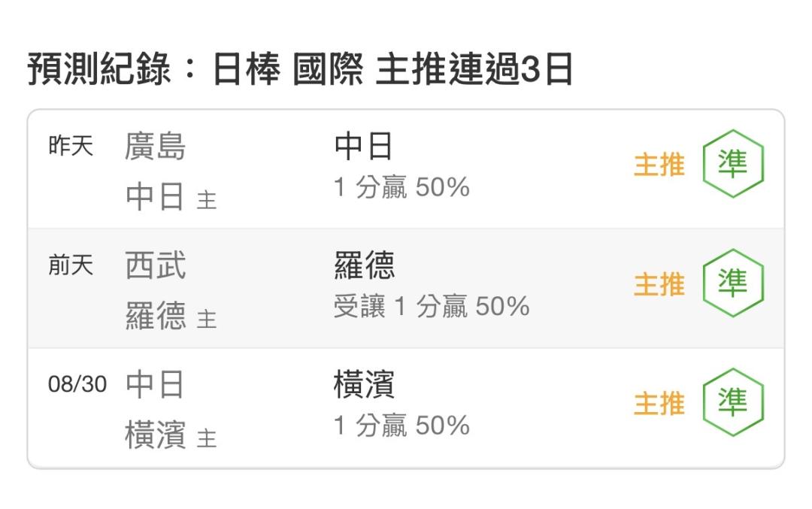Click the 受讓 1 分贏 50% text
The height and width of the screenshot is (509, 812).
(432, 306)
